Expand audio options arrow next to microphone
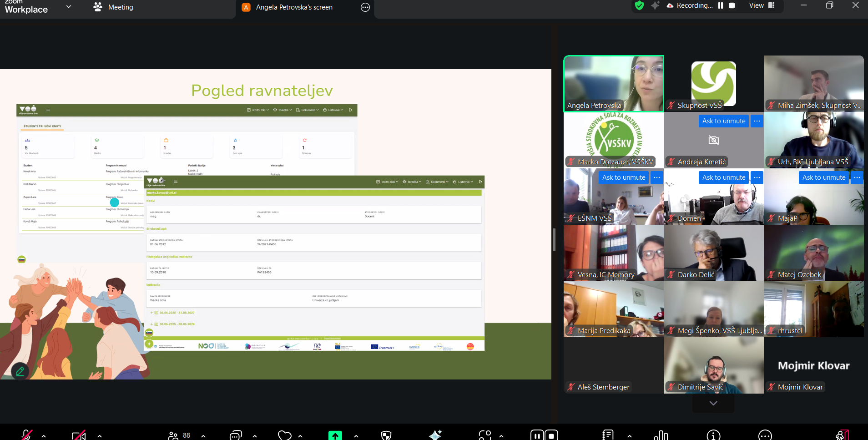 (x=44, y=436)
